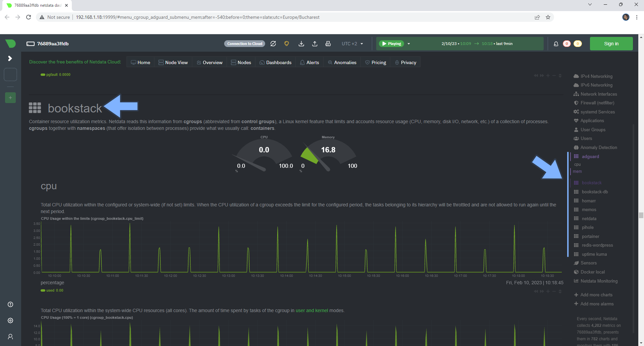Go to Docker local section
644x346 pixels.
click(589, 272)
